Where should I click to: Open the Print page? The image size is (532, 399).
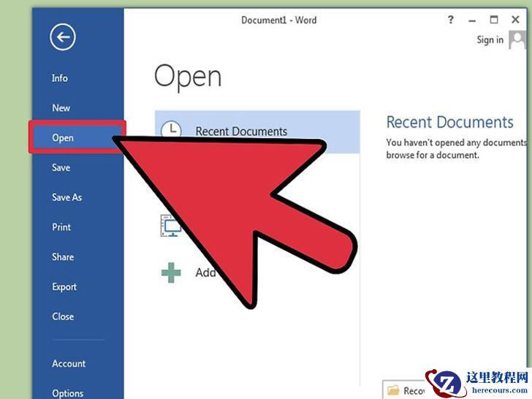pyautogui.click(x=61, y=227)
